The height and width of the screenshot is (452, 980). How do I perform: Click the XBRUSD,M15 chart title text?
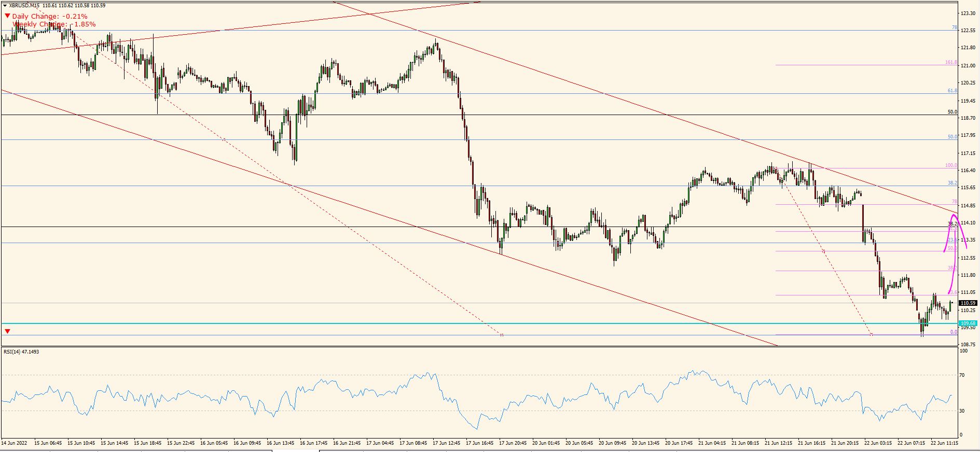(x=24, y=6)
